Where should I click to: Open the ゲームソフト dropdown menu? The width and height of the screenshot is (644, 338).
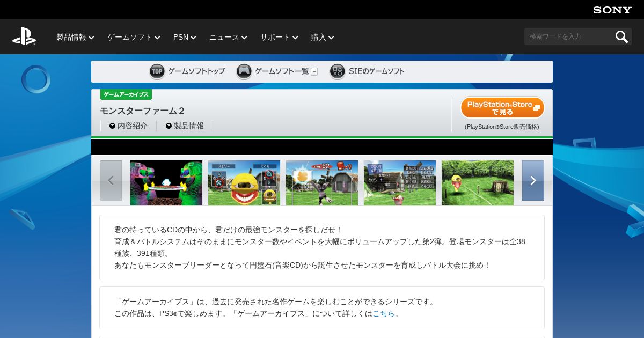coord(134,37)
